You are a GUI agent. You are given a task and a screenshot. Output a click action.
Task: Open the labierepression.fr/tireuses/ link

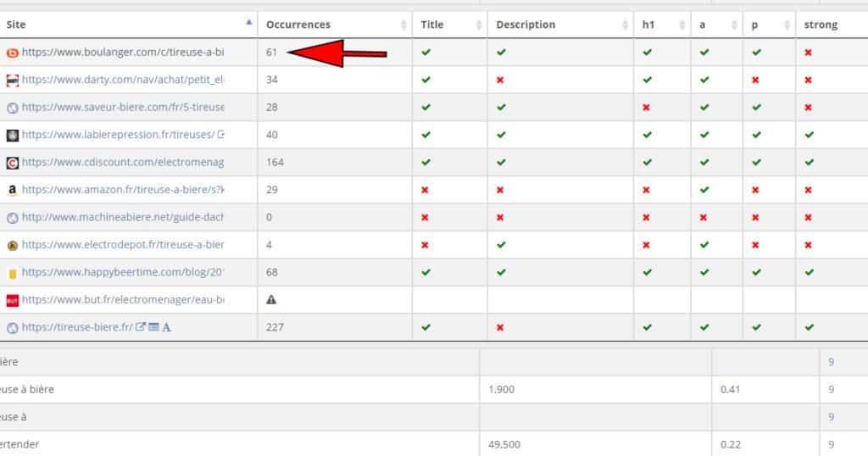click(x=118, y=135)
